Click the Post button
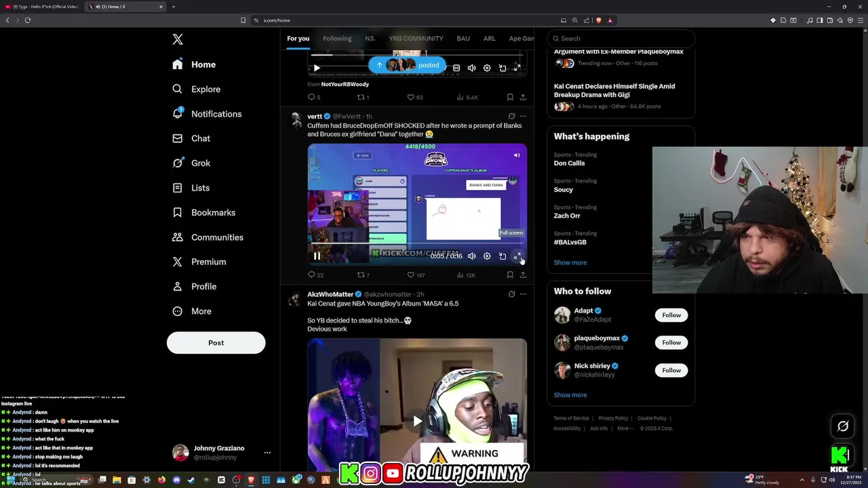868x488 pixels. point(216,343)
